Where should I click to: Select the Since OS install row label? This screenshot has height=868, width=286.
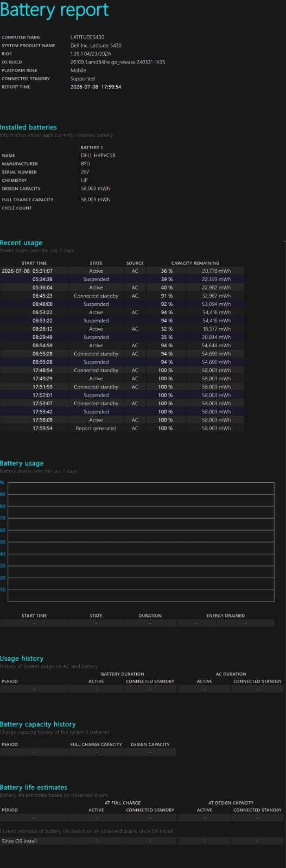pyautogui.click(x=20, y=841)
